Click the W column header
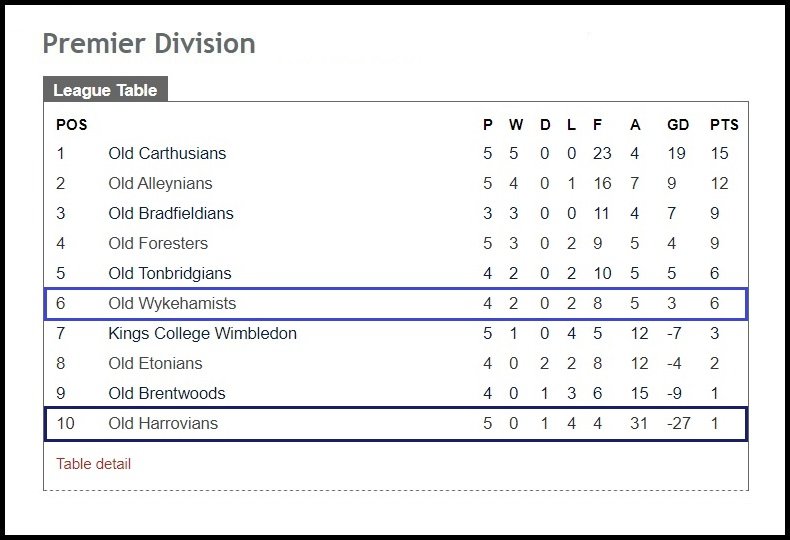790x540 pixels. tap(516, 125)
